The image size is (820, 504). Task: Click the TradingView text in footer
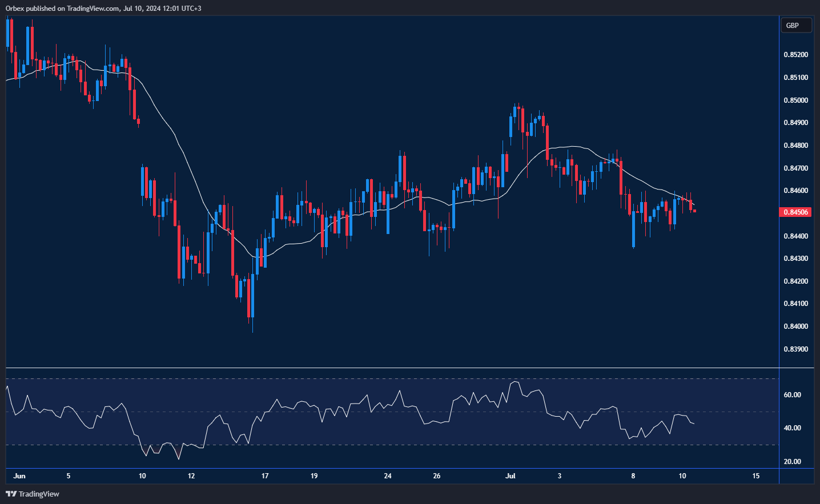[x=39, y=494]
